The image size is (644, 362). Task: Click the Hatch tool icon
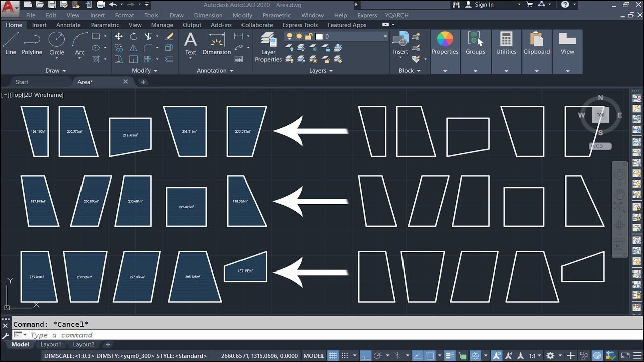pos(96,59)
